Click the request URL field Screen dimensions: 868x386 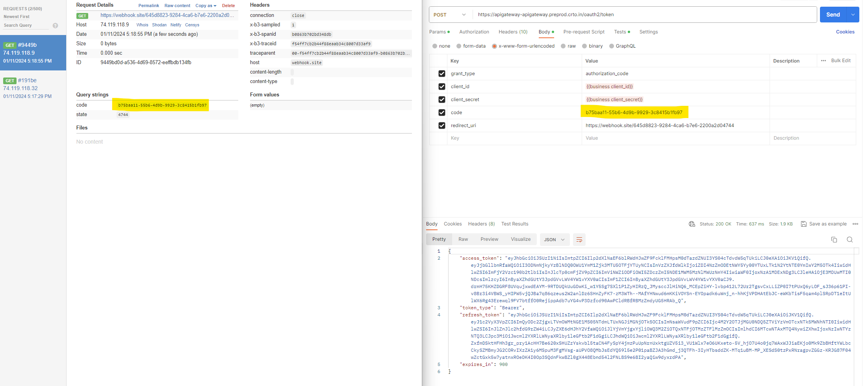(x=645, y=15)
